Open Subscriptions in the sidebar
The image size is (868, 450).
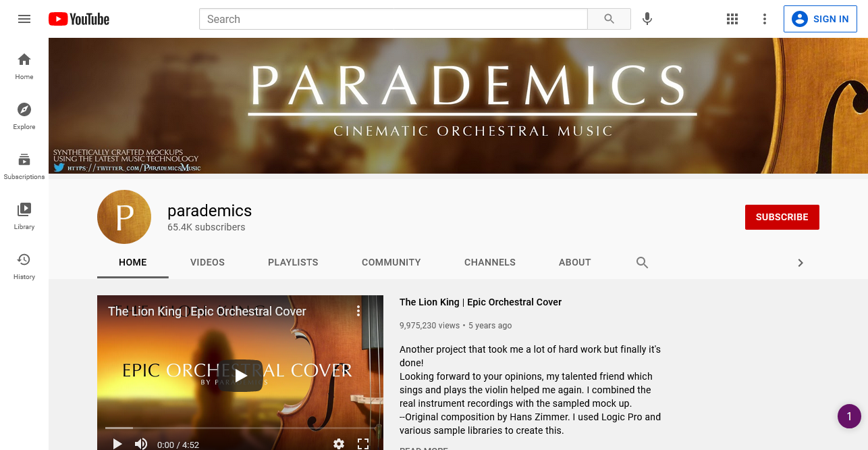pos(24,166)
